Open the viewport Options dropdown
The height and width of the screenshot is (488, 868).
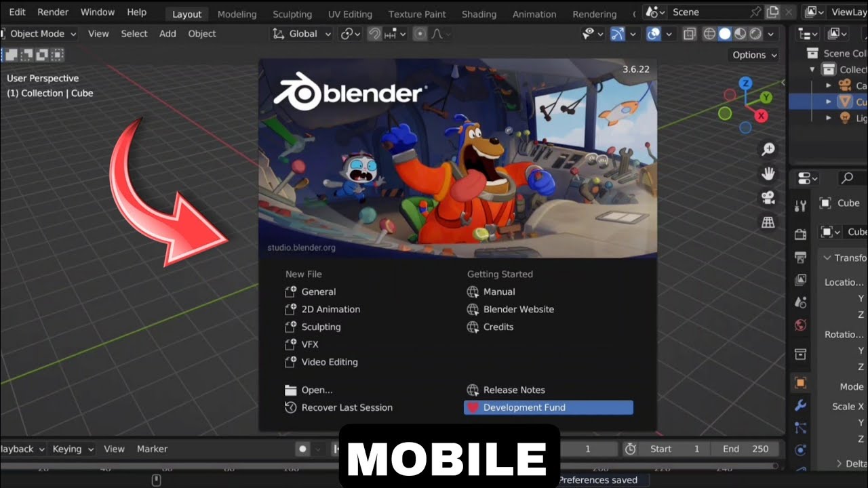[755, 55]
